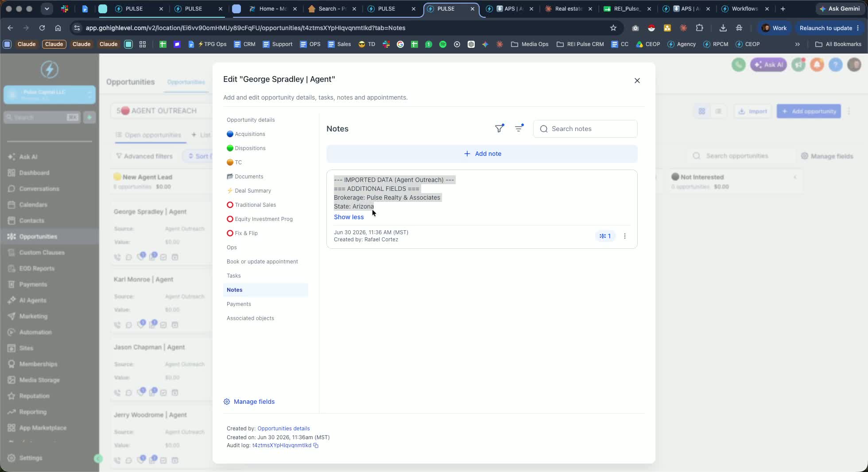Open the notes filter funnel icon
Screen dimensions: 868x472
coord(500,128)
